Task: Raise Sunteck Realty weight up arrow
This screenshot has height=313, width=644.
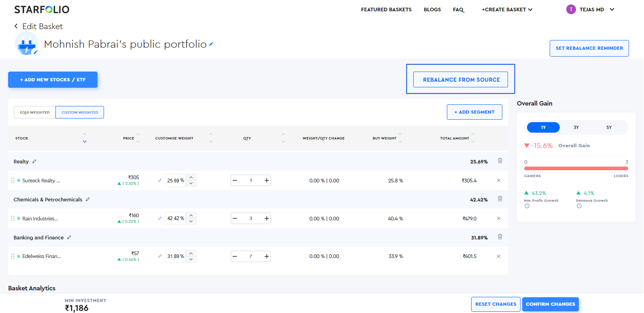Action: [191, 178]
